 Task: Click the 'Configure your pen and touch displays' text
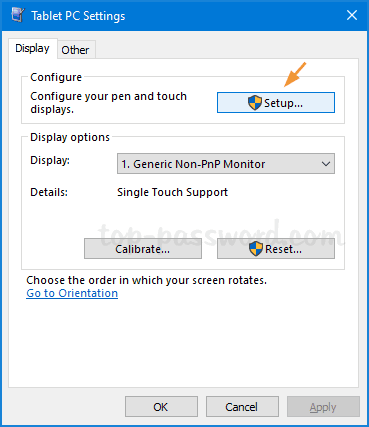(108, 103)
